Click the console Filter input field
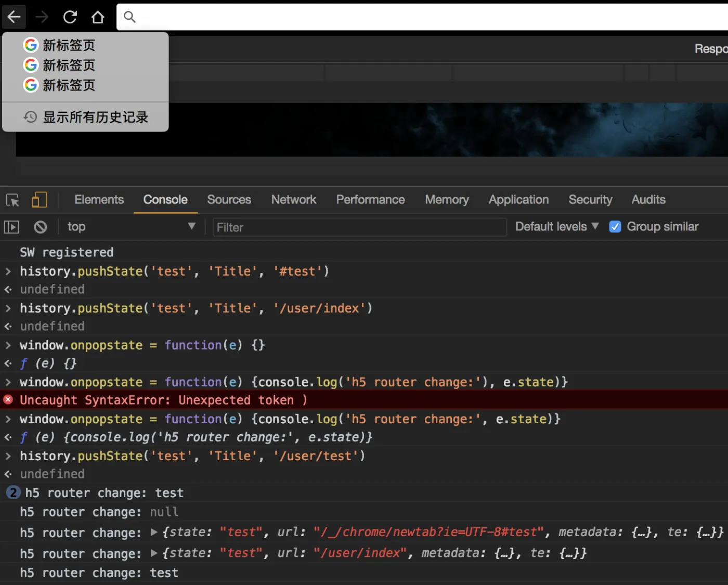The width and height of the screenshot is (728, 585). 359,227
